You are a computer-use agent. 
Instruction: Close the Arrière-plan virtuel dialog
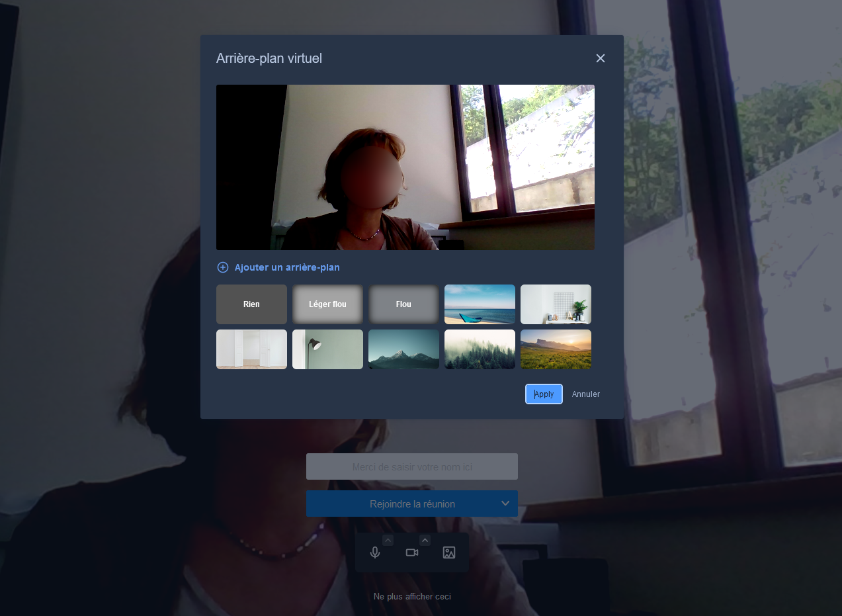point(601,58)
